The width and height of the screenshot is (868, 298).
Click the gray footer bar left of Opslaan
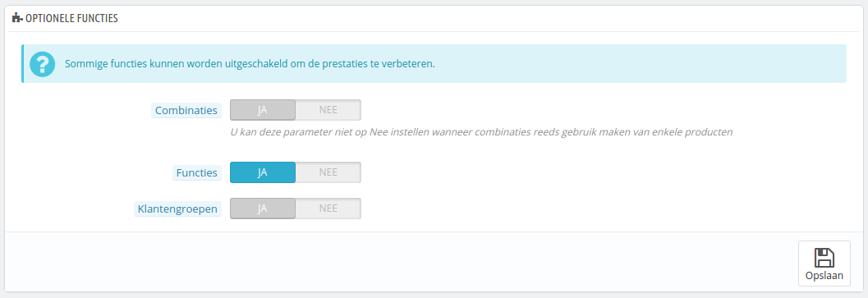398,261
